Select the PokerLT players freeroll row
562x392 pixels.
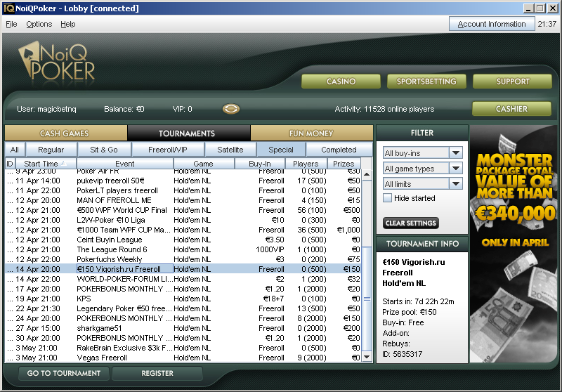point(183,190)
